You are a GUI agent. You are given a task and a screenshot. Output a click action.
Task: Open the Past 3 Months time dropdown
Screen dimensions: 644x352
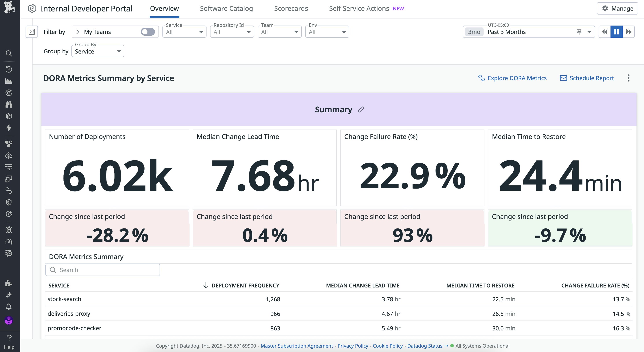pos(589,32)
